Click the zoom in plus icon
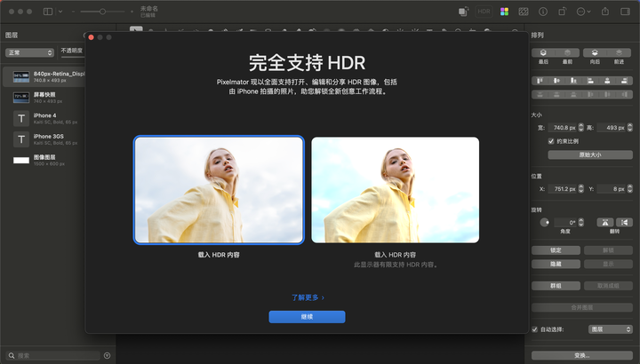Screen dimensions: 640x364 tap(132, 12)
